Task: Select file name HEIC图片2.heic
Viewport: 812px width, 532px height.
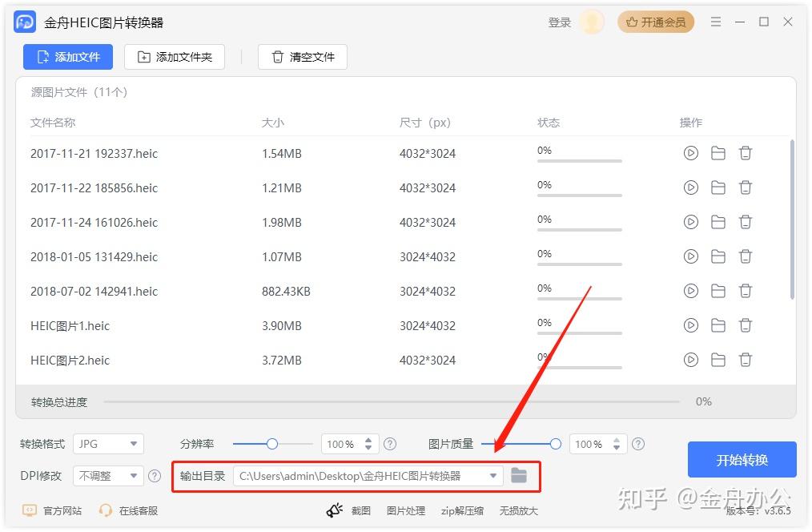Action: click(x=70, y=360)
